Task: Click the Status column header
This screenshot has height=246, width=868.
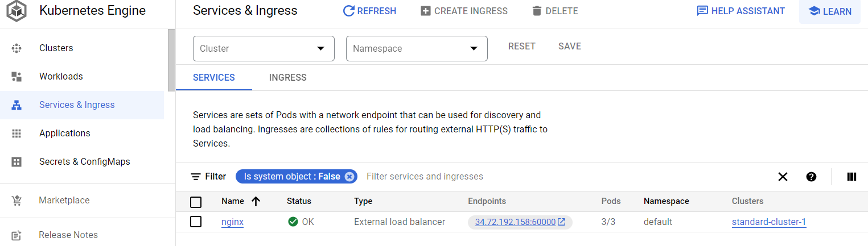Action: coord(299,201)
